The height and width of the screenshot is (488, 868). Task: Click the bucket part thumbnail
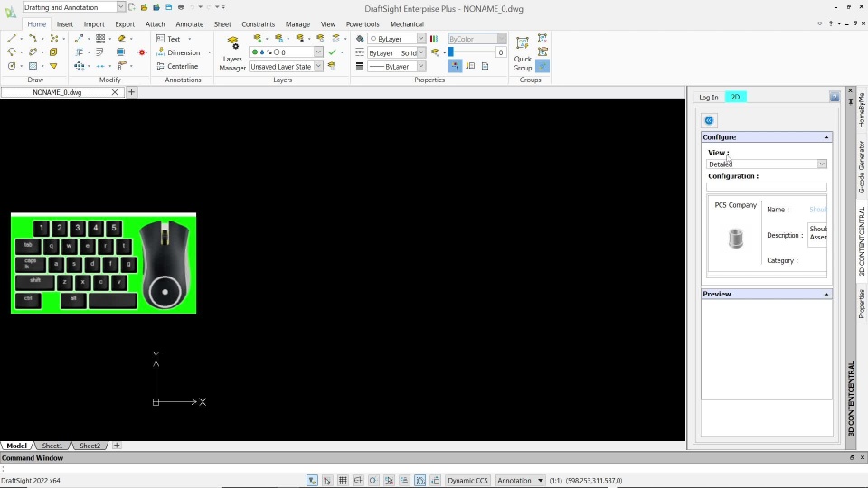pyautogui.click(x=736, y=238)
